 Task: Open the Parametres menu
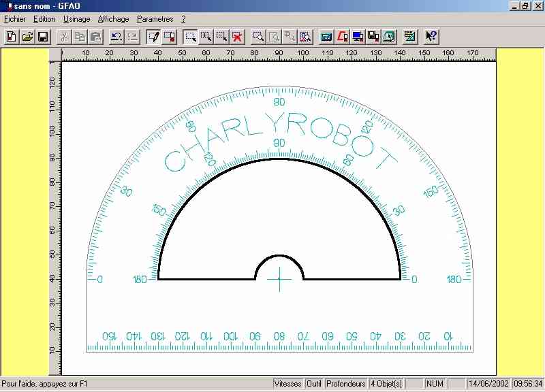155,19
